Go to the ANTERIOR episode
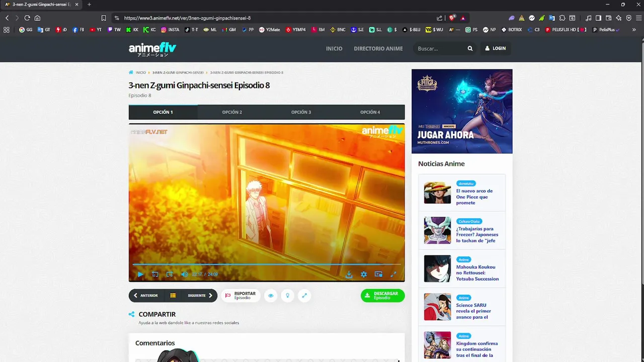Viewport: 644px width, 362px height. tap(146, 296)
